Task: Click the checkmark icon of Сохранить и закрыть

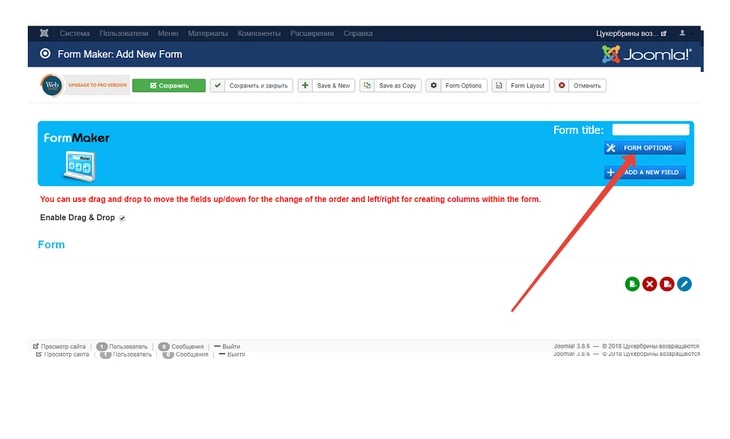Action: pos(217,86)
